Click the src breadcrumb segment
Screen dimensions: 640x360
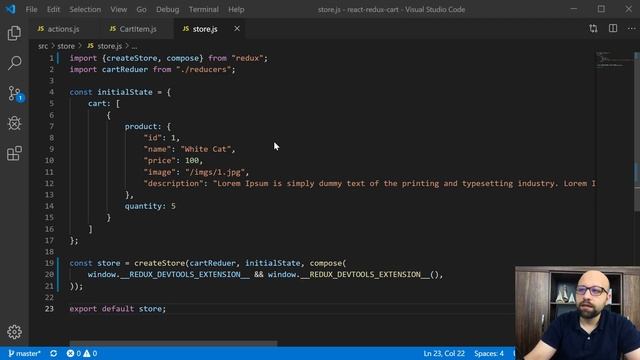pos(43,46)
